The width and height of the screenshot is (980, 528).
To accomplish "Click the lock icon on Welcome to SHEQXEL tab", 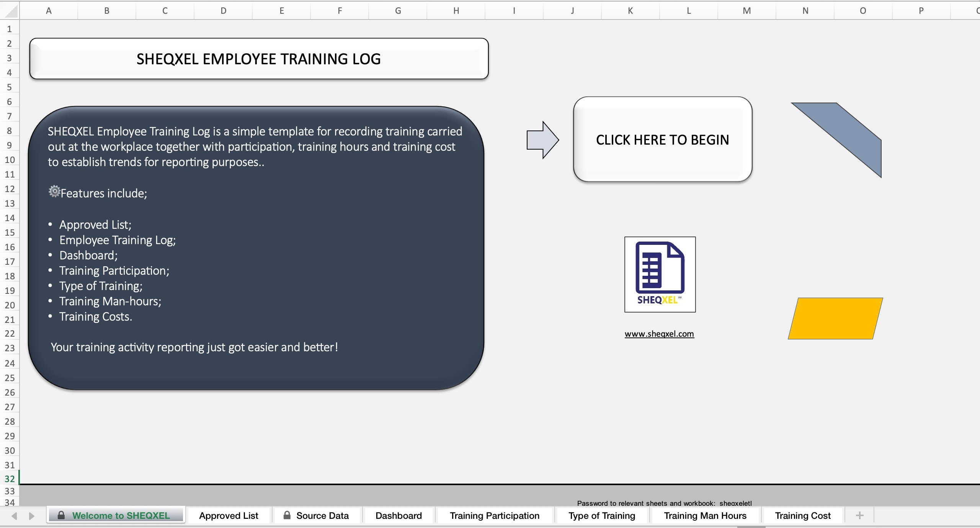I will tap(61, 515).
